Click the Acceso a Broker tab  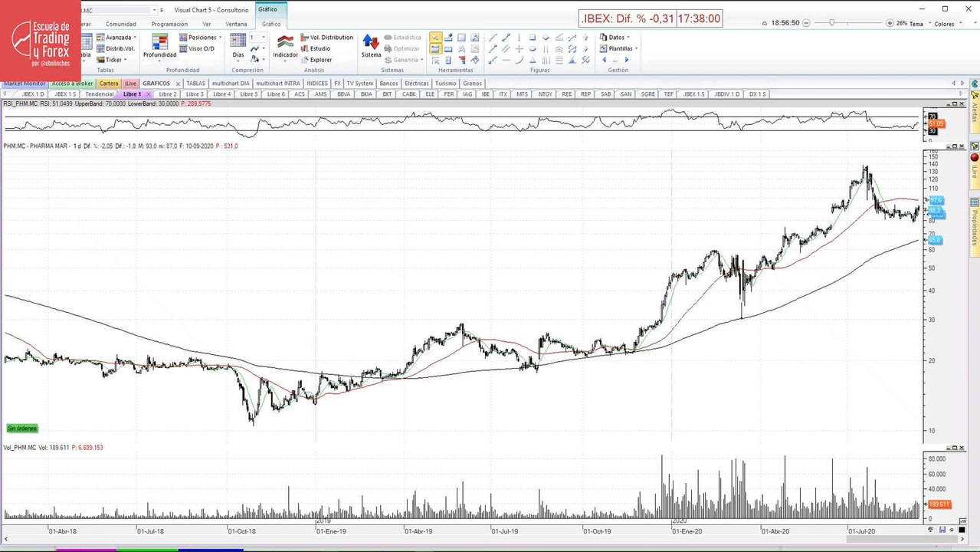72,83
